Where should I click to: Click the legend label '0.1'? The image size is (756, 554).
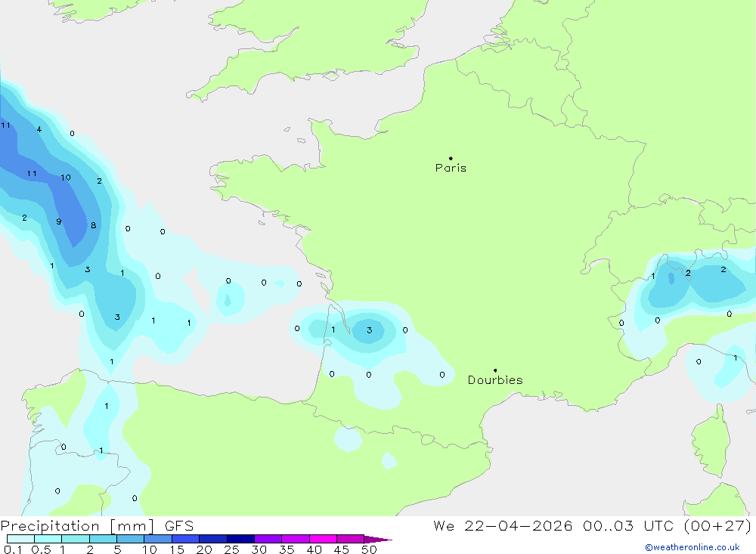pyautogui.click(x=13, y=549)
